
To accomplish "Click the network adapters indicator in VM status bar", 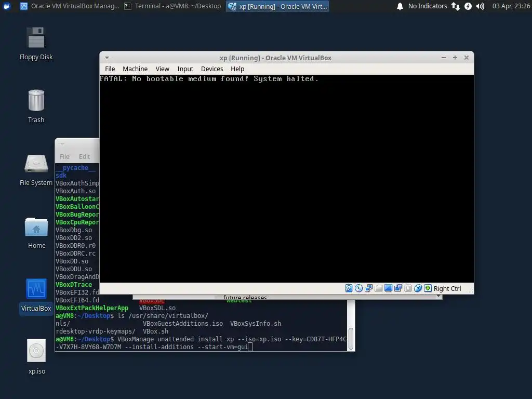I will pos(368,288).
